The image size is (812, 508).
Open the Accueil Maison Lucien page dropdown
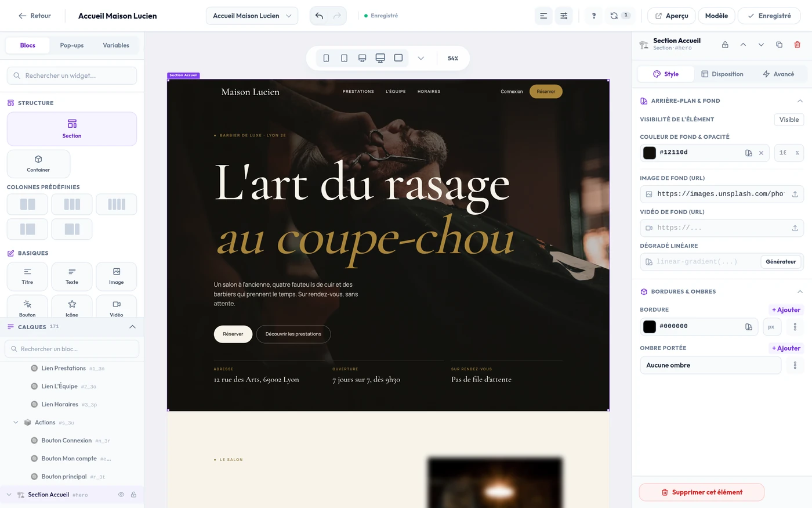252,16
